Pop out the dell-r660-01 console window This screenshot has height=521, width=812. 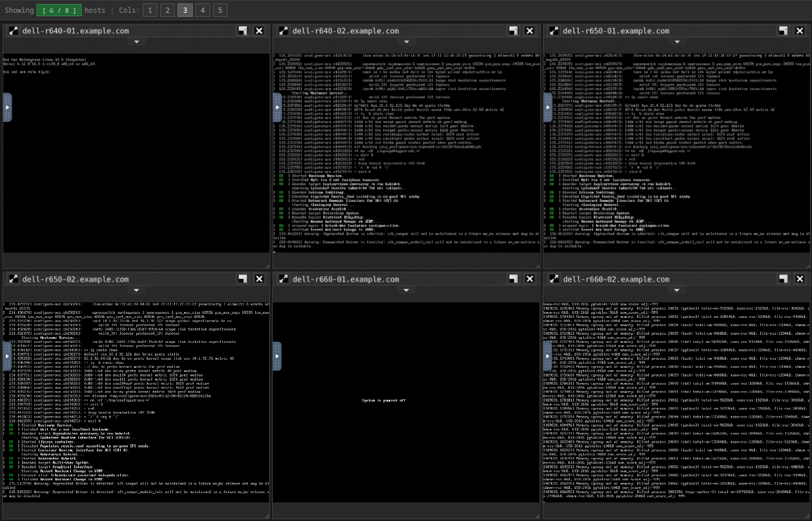click(513, 279)
